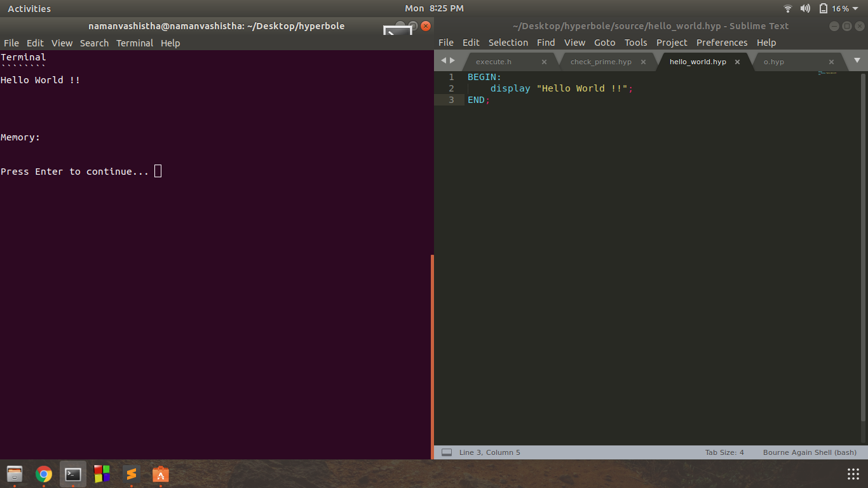Click Hello World !! output in terminal
The width and height of the screenshot is (868, 488).
[x=41, y=80]
